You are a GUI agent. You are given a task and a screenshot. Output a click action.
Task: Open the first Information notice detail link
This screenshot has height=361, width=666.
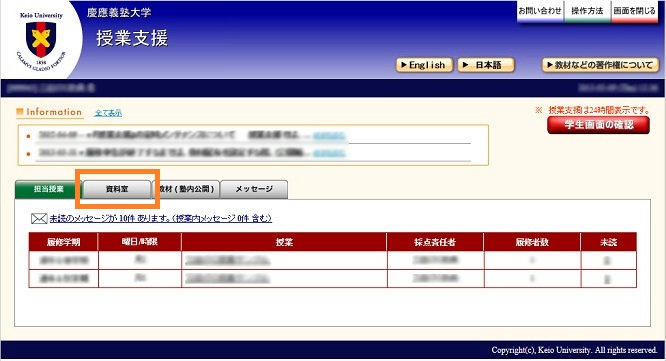(x=329, y=135)
